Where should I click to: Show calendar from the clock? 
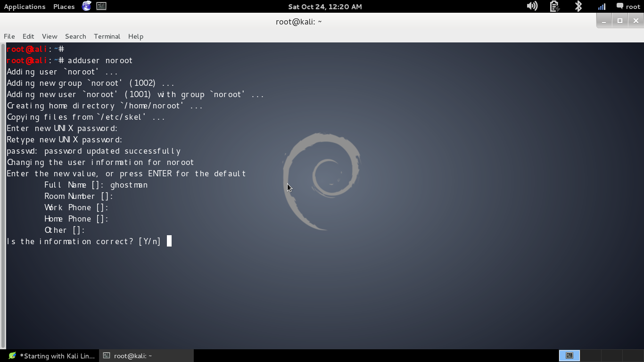pos(325,7)
